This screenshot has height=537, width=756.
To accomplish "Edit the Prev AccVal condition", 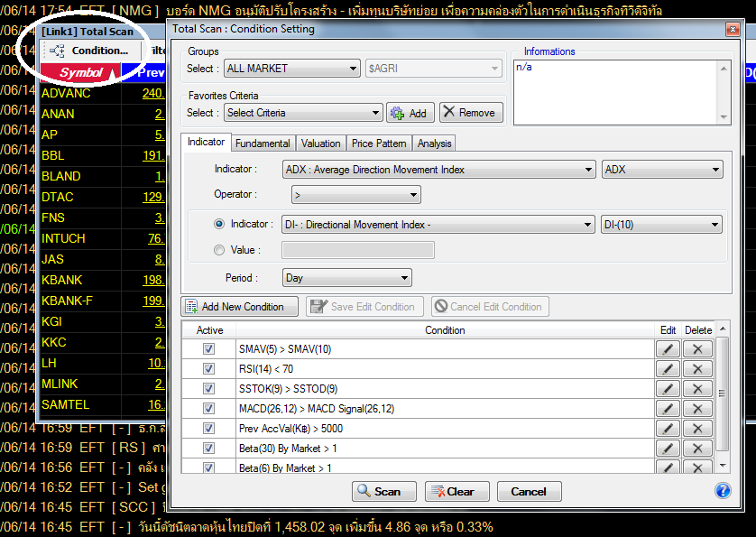I will (x=668, y=429).
